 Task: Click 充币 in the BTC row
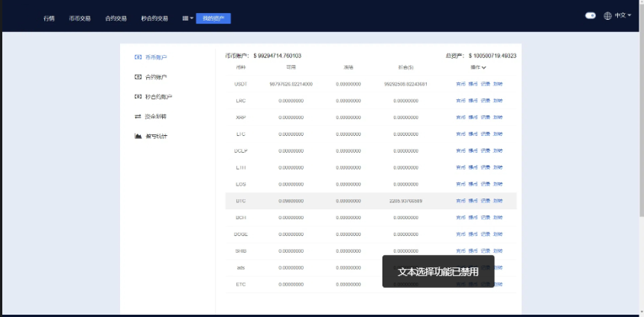(x=460, y=201)
